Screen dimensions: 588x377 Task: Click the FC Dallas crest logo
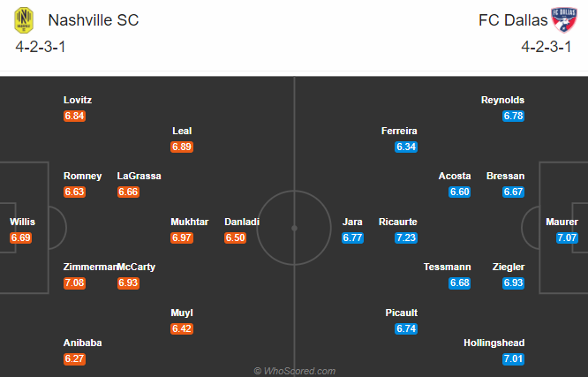(x=564, y=20)
